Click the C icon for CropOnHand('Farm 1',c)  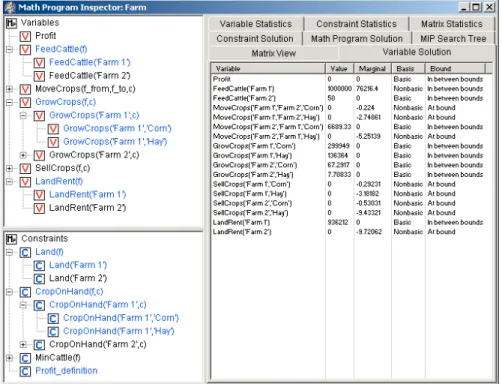point(39,305)
